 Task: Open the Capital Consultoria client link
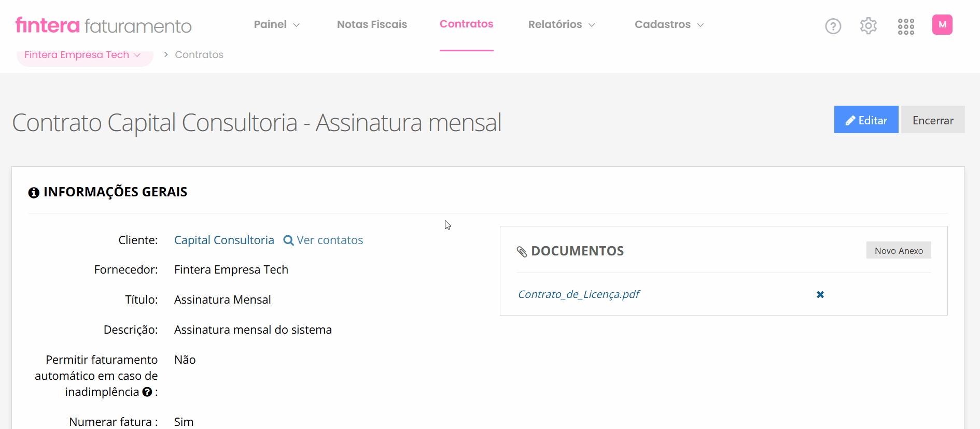[x=224, y=240]
